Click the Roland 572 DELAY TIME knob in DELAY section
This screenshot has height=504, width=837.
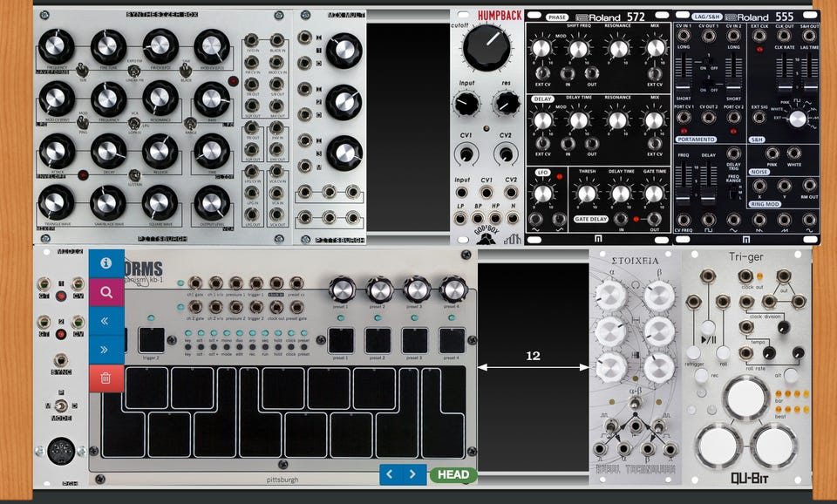(x=579, y=120)
